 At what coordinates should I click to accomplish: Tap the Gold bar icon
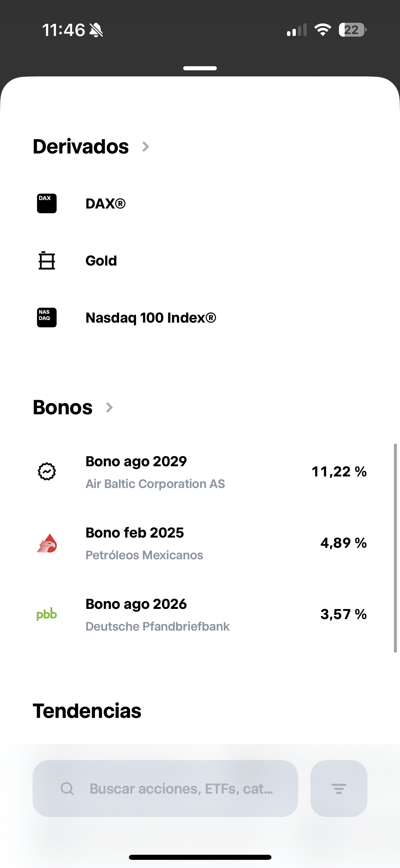coord(47,260)
